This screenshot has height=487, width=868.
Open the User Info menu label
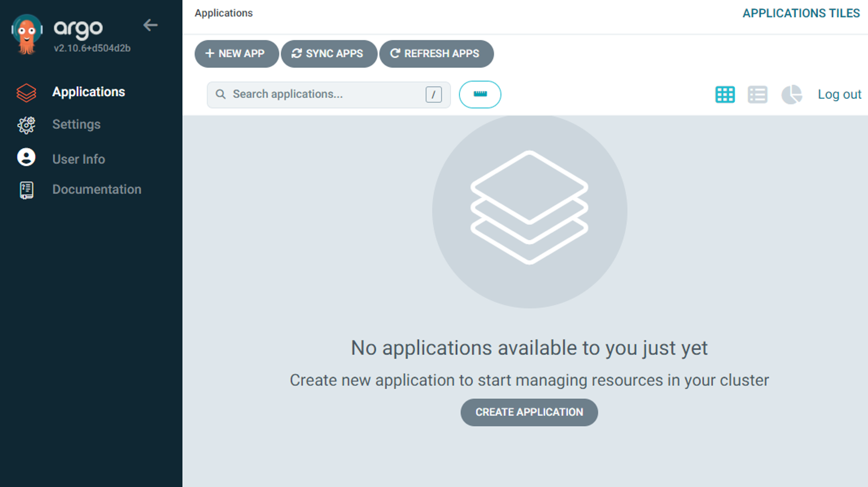coord(79,159)
